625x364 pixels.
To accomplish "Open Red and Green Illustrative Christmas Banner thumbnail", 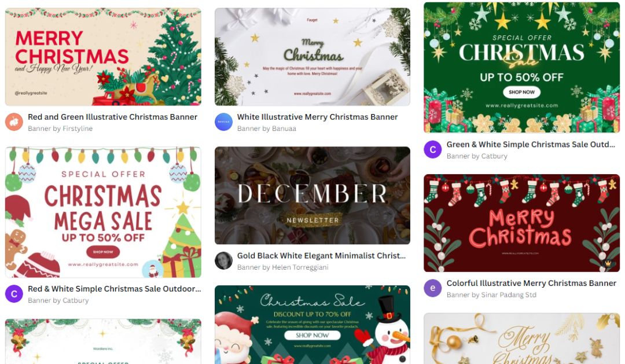I will point(103,57).
